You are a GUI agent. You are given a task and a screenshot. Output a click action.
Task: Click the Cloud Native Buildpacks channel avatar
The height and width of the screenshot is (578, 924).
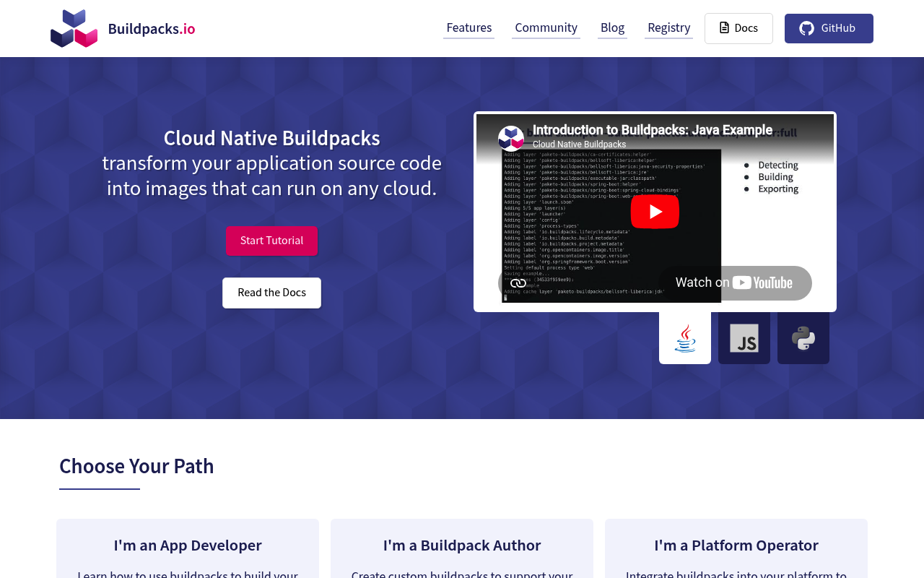point(511,138)
